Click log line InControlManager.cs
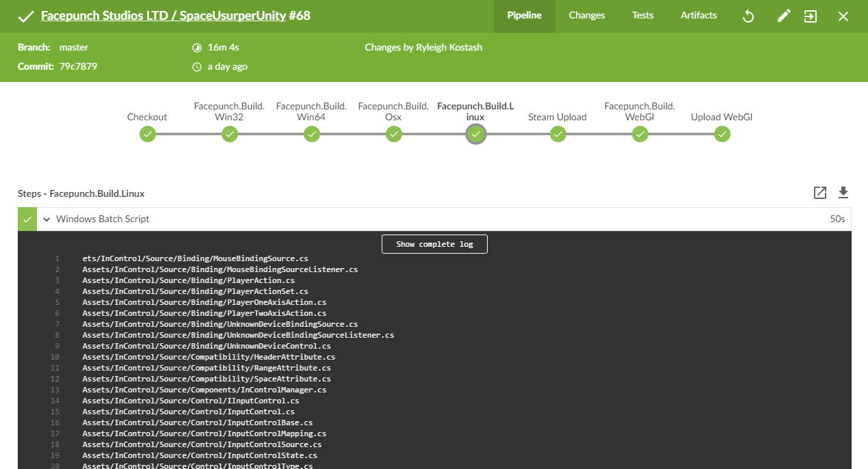 pyautogui.click(x=205, y=390)
